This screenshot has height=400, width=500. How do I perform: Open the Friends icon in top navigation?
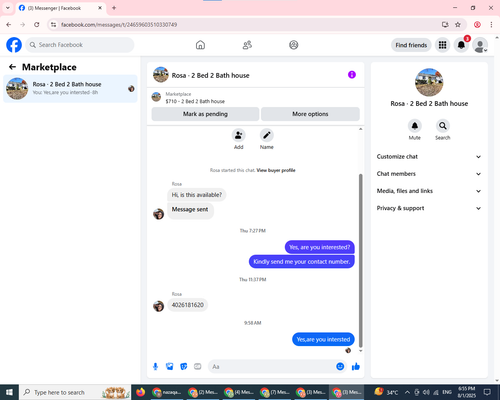click(247, 45)
